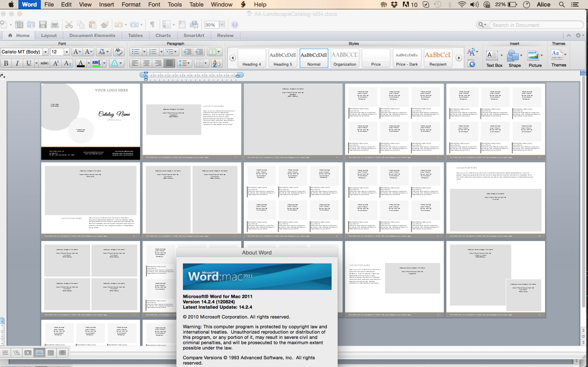Toggle Subscript text formatting on
Viewport: 588px width, 367px height.
68,64
